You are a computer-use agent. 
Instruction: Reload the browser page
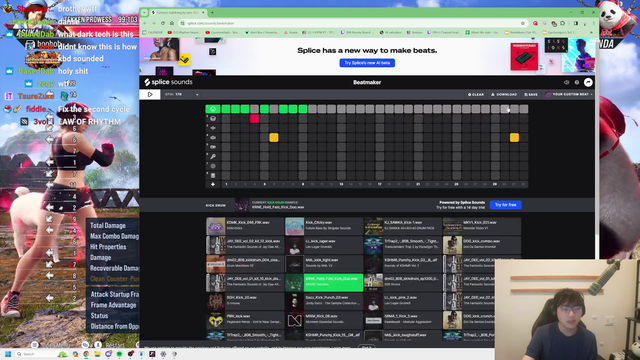tap(163, 23)
